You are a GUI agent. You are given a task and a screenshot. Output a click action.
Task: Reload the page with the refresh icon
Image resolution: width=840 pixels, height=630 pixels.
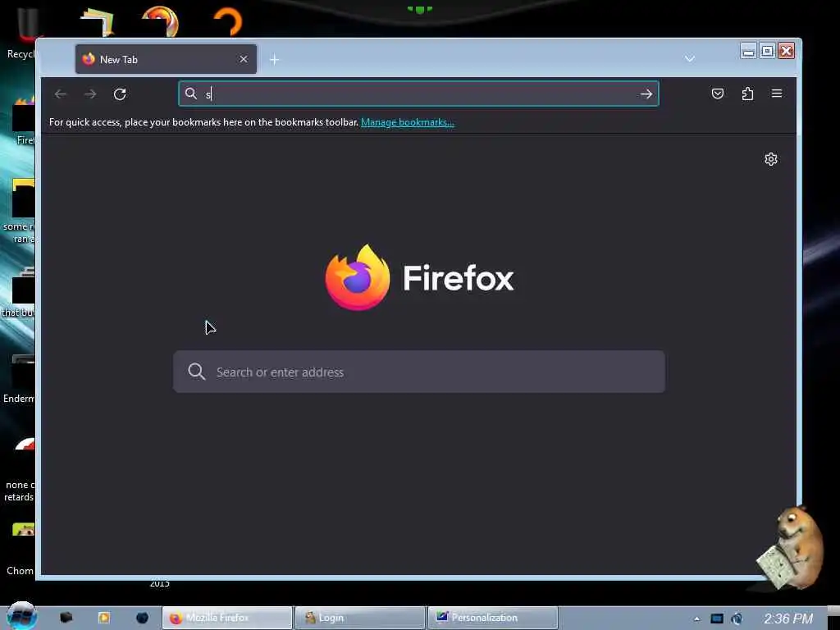click(x=120, y=94)
